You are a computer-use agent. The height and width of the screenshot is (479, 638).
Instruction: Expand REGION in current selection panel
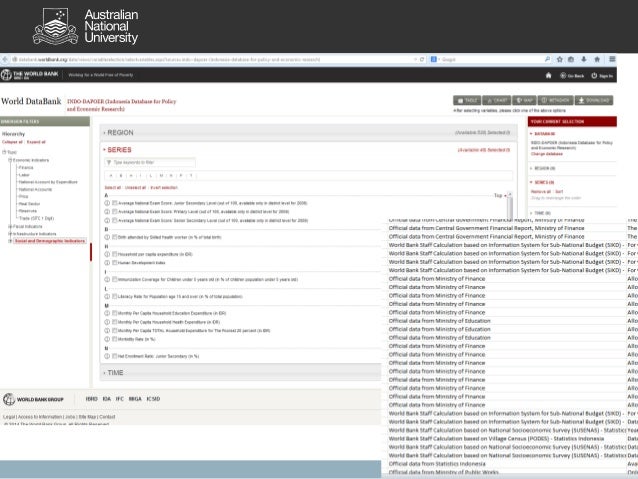pyautogui.click(x=543, y=168)
